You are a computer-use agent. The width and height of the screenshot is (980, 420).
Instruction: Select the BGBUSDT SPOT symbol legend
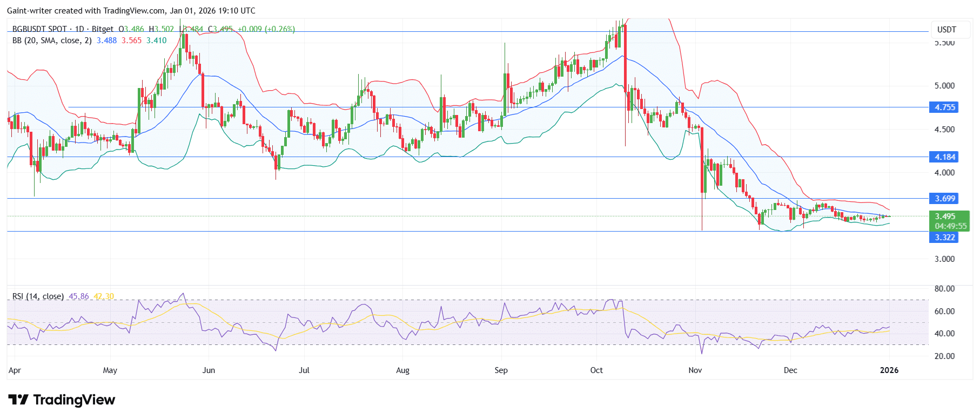63,29
